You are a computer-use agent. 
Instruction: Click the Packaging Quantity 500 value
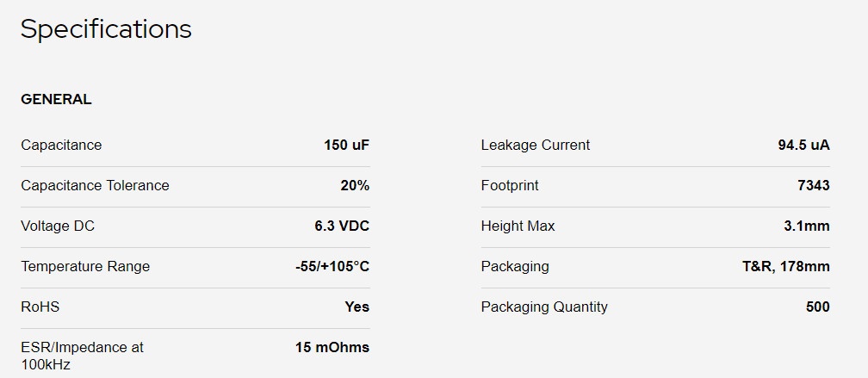818,307
